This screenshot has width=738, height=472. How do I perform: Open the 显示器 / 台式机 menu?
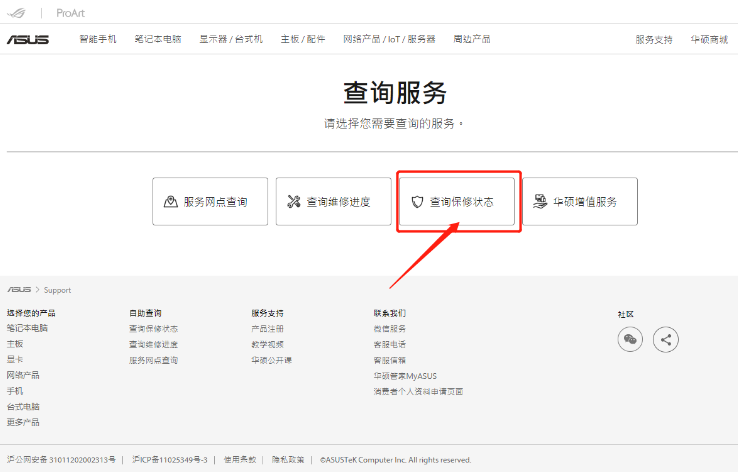[x=231, y=39]
